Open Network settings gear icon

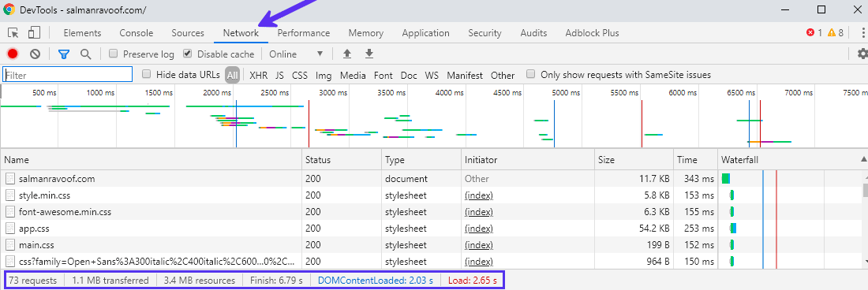tap(862, 54)
